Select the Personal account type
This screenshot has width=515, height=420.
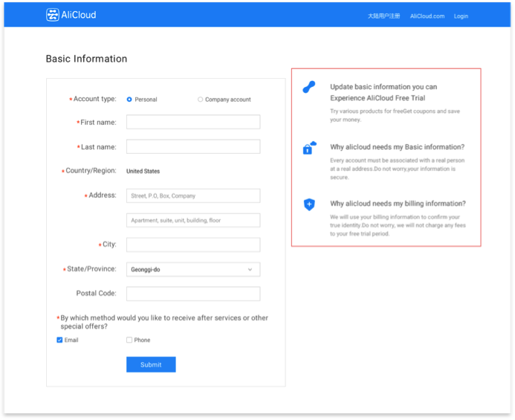(x=129, y=100)
